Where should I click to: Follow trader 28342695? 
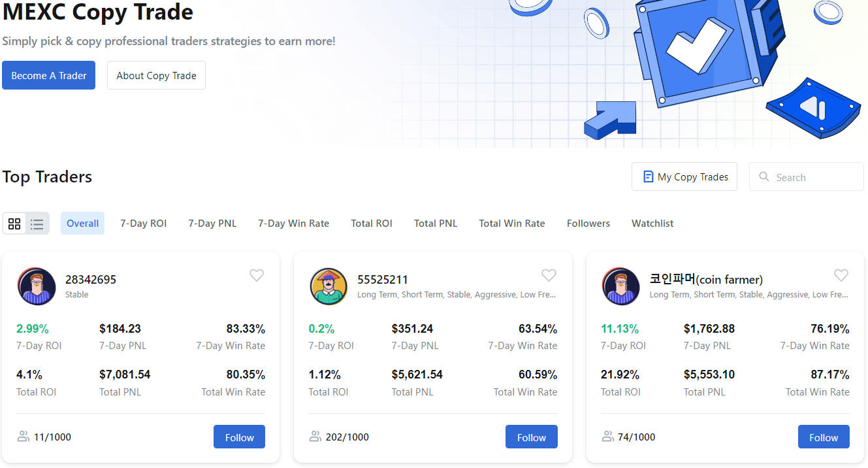239,437
